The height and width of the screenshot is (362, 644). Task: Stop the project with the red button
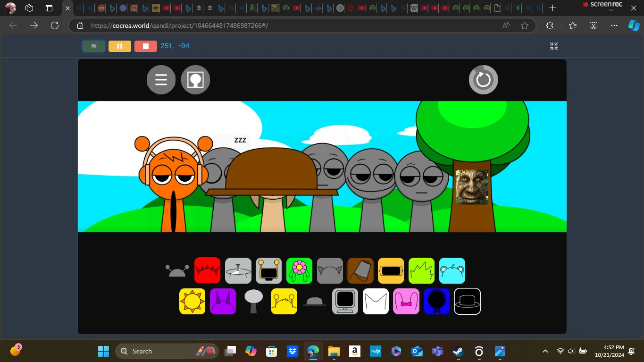pyautogui.click(x=145, y=46)
